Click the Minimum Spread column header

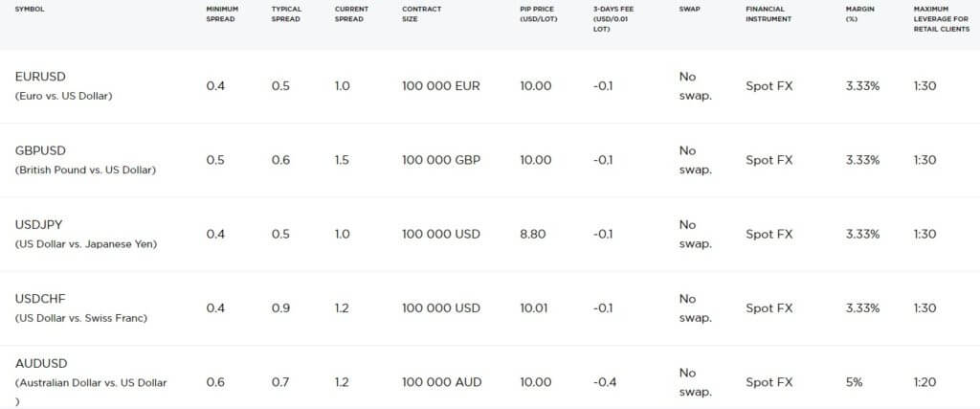click(x=222, y=14)
